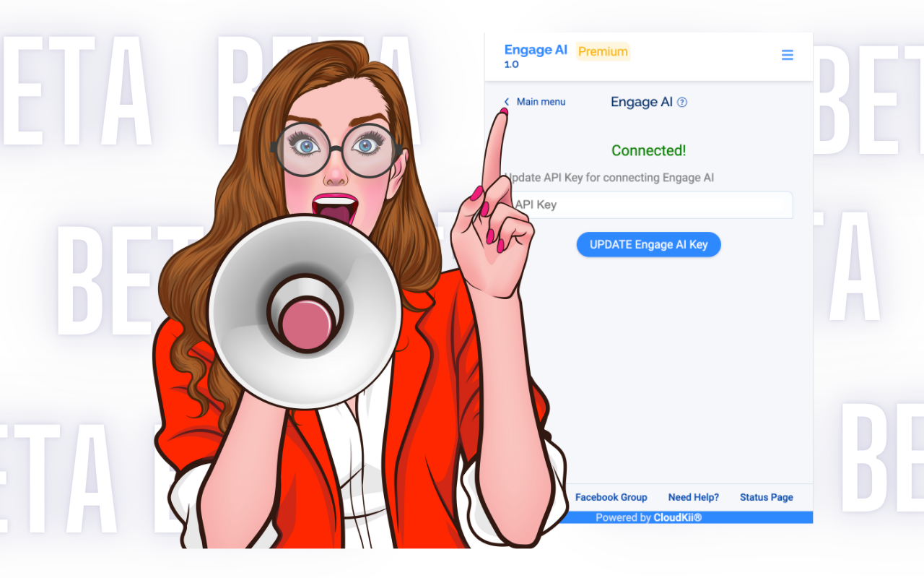Collapse back to Main menu via chevron
Screen dimensions: 924x578
(x=506, y=102)
